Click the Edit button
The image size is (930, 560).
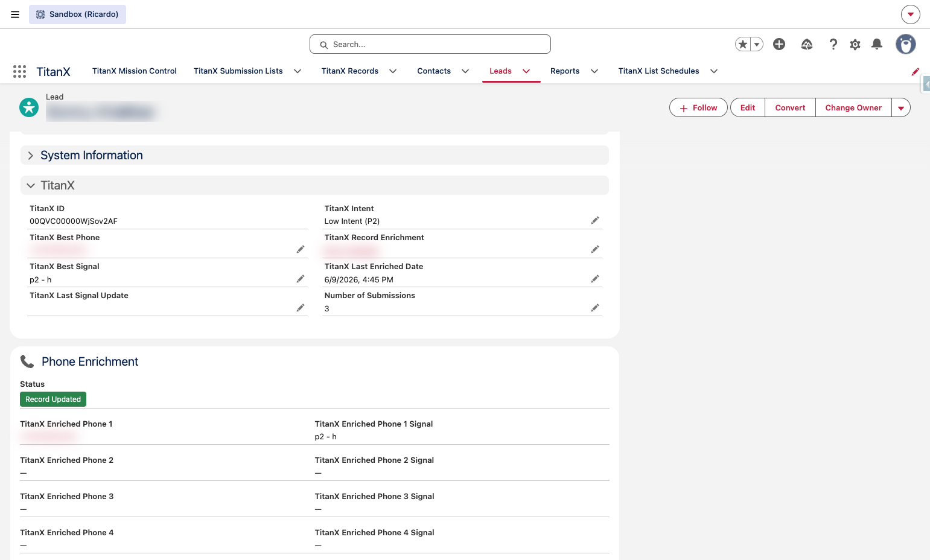[748, 108]
